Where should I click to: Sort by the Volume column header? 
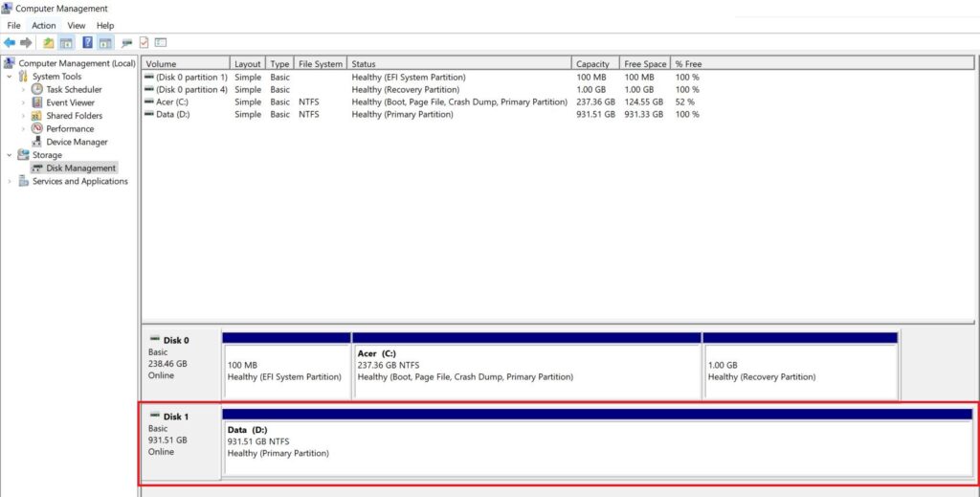(x=187, y=64)
